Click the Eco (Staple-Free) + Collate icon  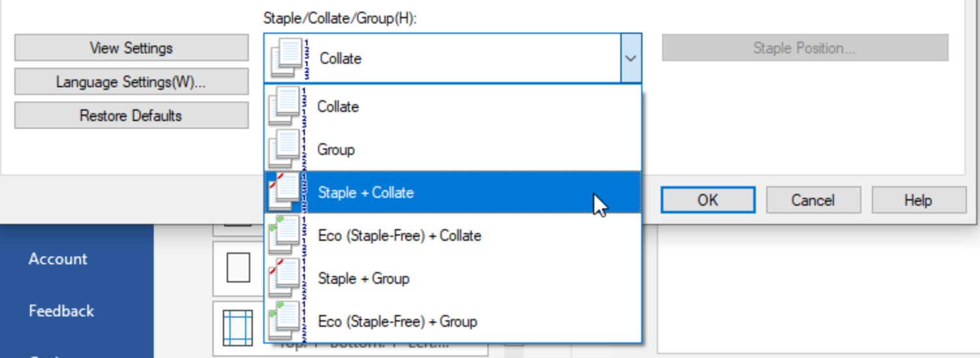click(287, 236)
